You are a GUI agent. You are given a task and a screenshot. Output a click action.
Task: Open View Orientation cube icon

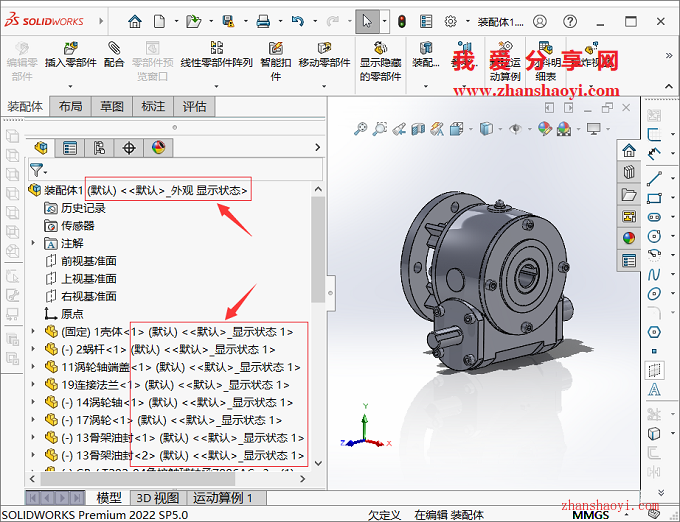(x=456, y=129)
